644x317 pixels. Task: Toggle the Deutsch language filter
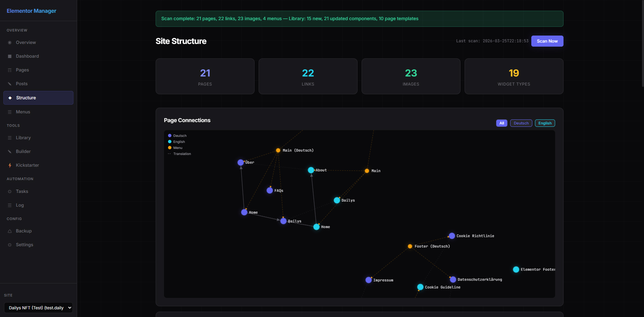521,123
